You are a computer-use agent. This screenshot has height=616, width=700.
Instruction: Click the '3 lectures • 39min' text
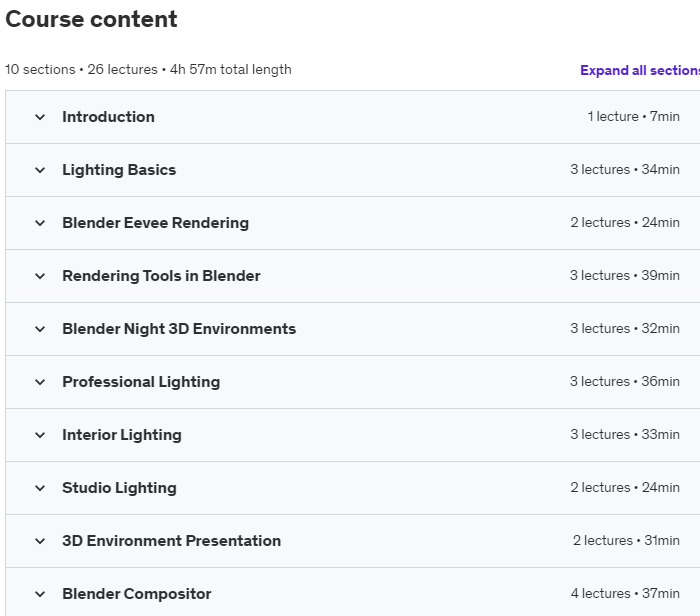[625, 275]
